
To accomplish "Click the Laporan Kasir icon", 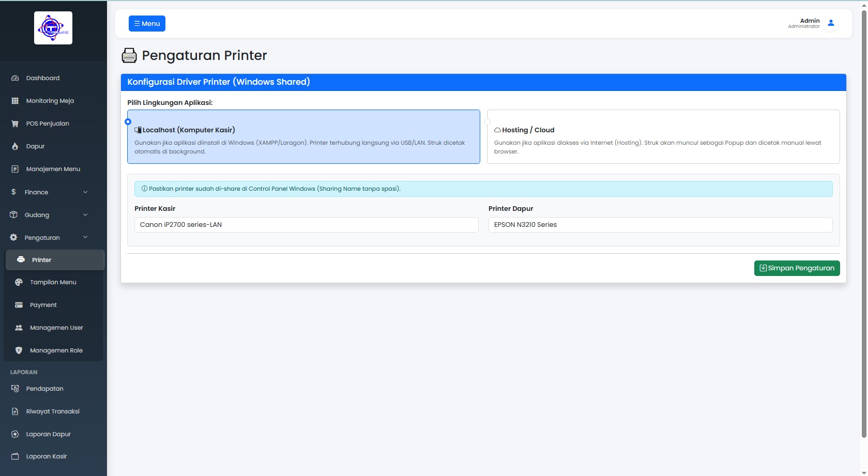I will (x=15, y=456).
